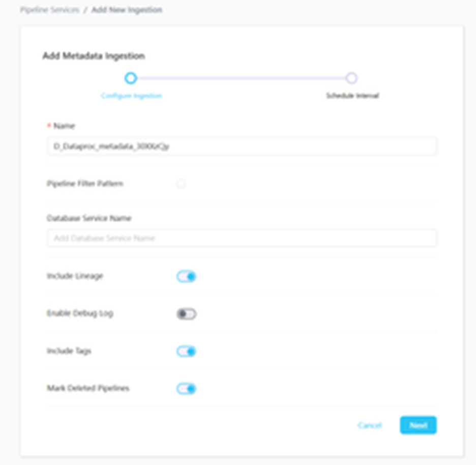This screenshot has width=476, height=465.
Task: Toggle off Include Lineage switch
Action: pyautogui.click(x=186, y=277)
